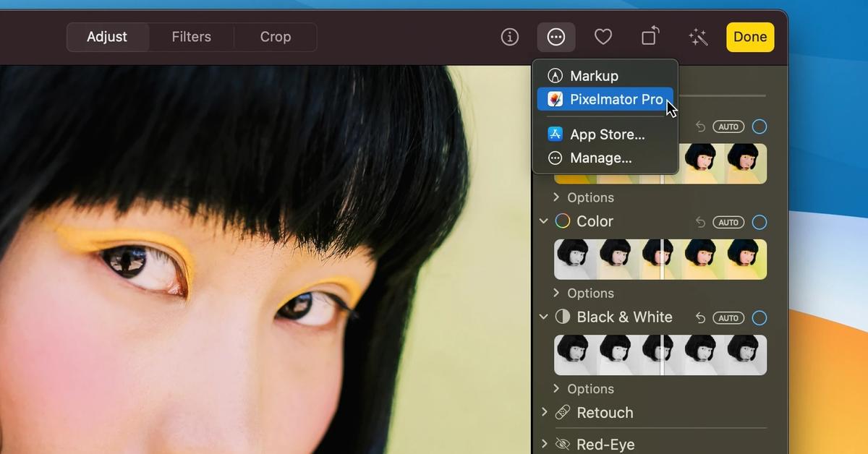Collapse the Color section chevron
This screenshot has width=868, height=454.
point(544,221)
